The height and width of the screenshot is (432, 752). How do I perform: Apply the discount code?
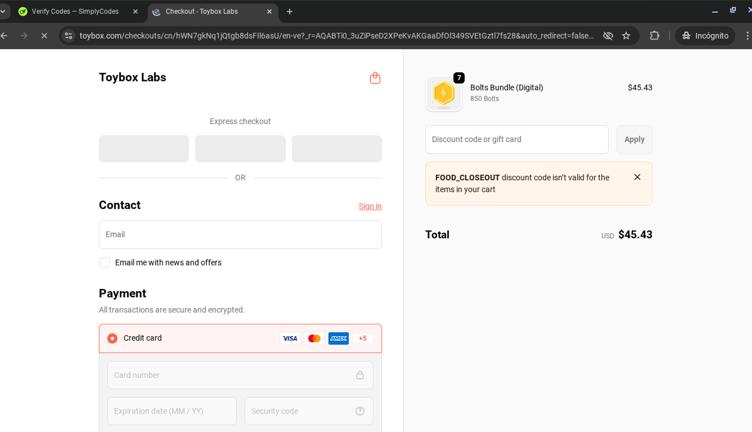[x=634, y=140]
